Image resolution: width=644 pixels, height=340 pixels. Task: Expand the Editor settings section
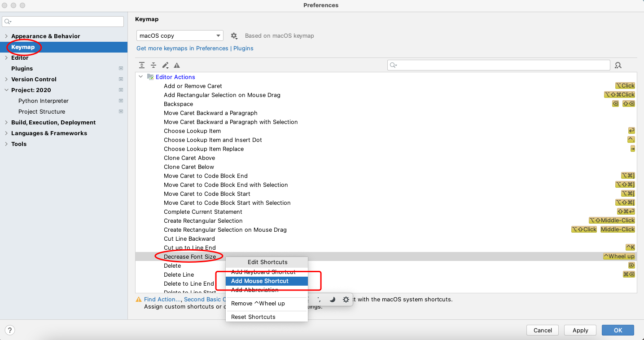click(x=6, y=57)
